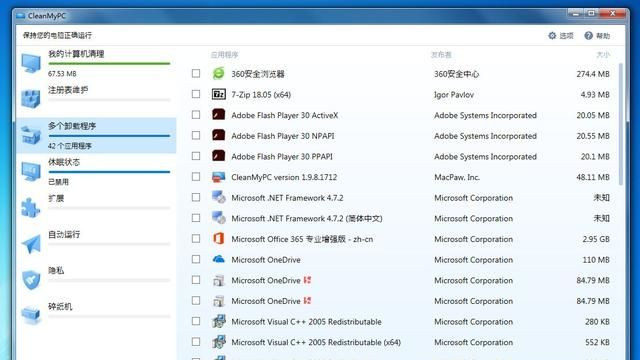640x360 pixels.
Task: Click the application list vertical scrollbar
Action: click(621, 124)
